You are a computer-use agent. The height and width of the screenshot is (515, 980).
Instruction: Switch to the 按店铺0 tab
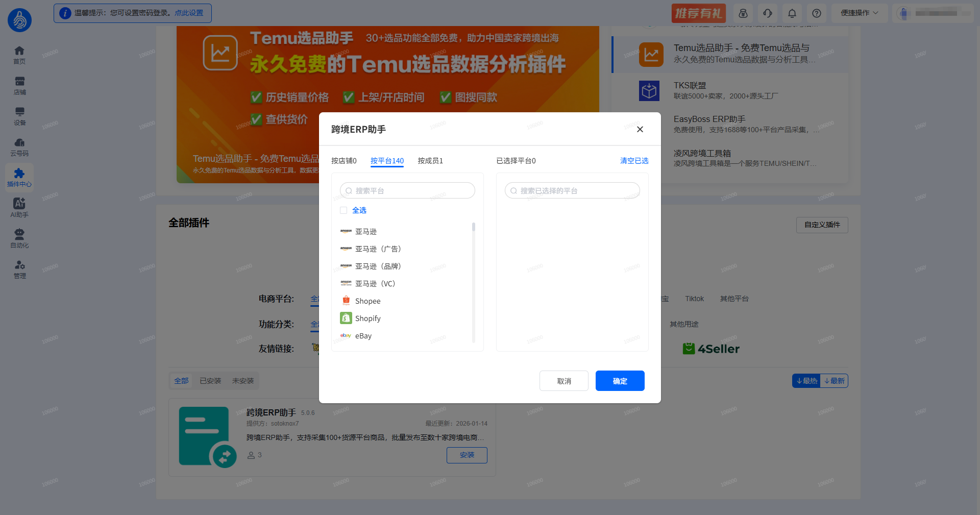pos(344,161)
